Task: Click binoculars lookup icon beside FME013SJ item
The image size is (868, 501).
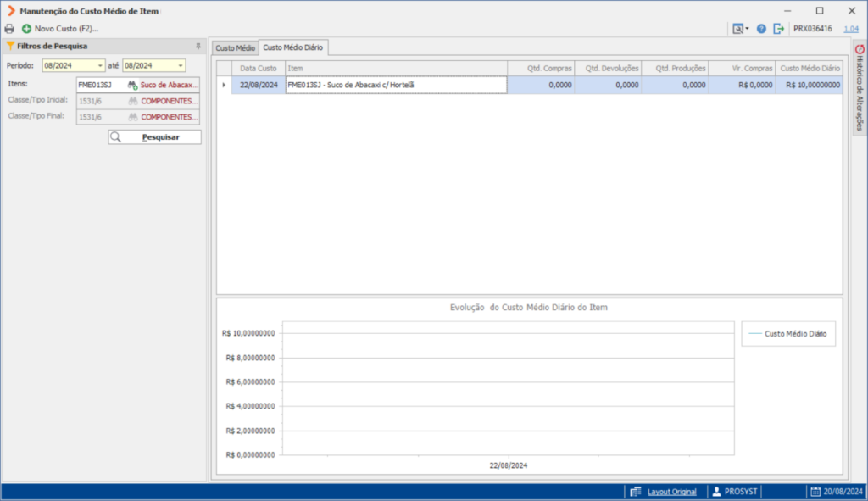Action: (x=132, y=86)
